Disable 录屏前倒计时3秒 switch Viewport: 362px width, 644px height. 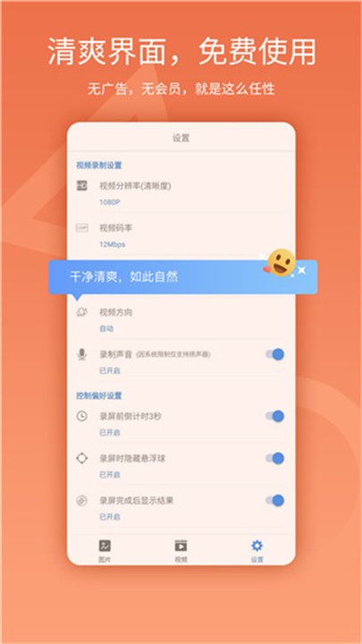pos(274,416)
